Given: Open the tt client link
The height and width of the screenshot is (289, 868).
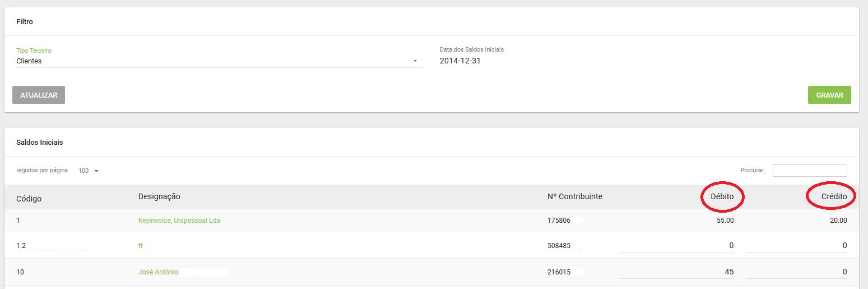Looking at the screenshot, I should coord(141,246).
